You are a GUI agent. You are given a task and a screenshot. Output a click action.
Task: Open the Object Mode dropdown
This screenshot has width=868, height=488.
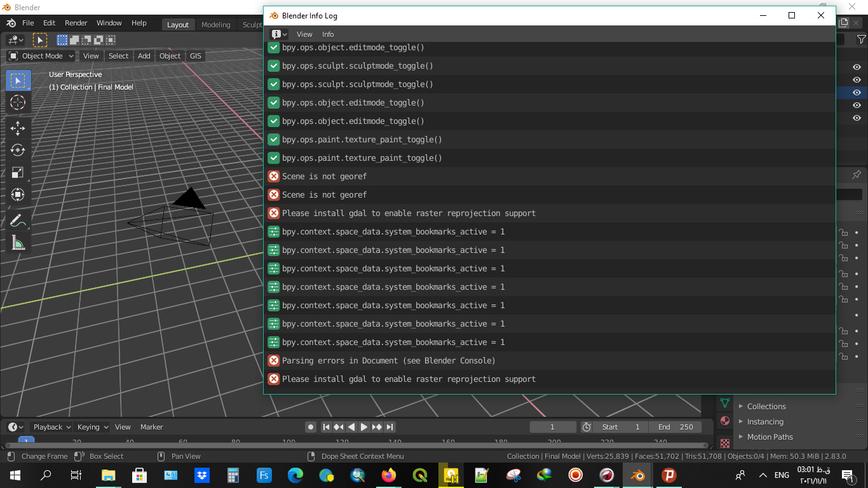pos(40,56)
